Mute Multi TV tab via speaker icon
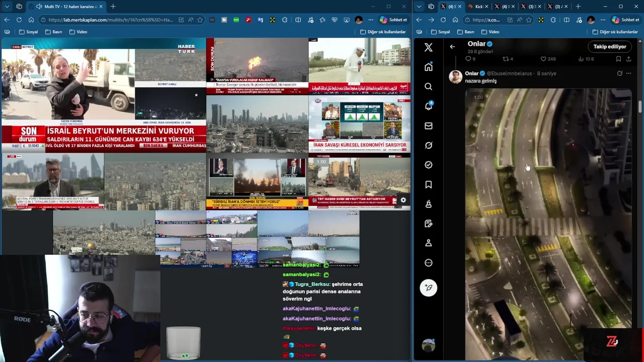The height and width of the screenshot is (362, 644). coord(39,7)
